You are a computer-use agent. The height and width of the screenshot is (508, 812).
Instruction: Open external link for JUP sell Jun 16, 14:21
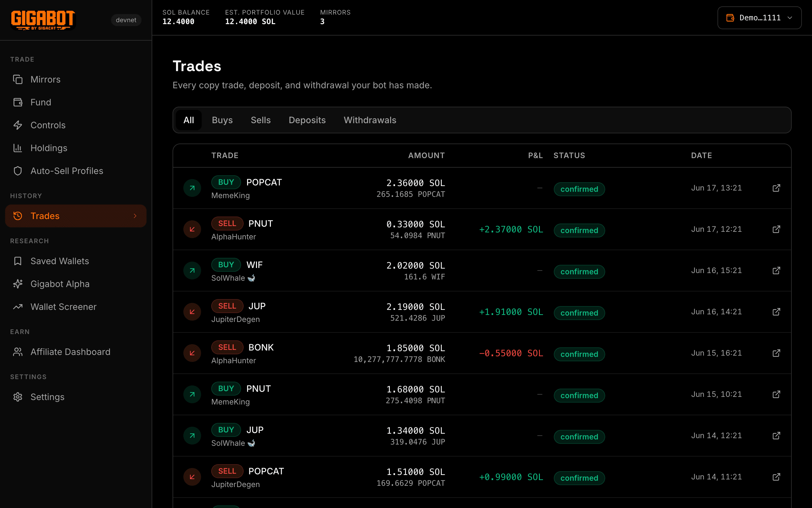tap(776, 312)
